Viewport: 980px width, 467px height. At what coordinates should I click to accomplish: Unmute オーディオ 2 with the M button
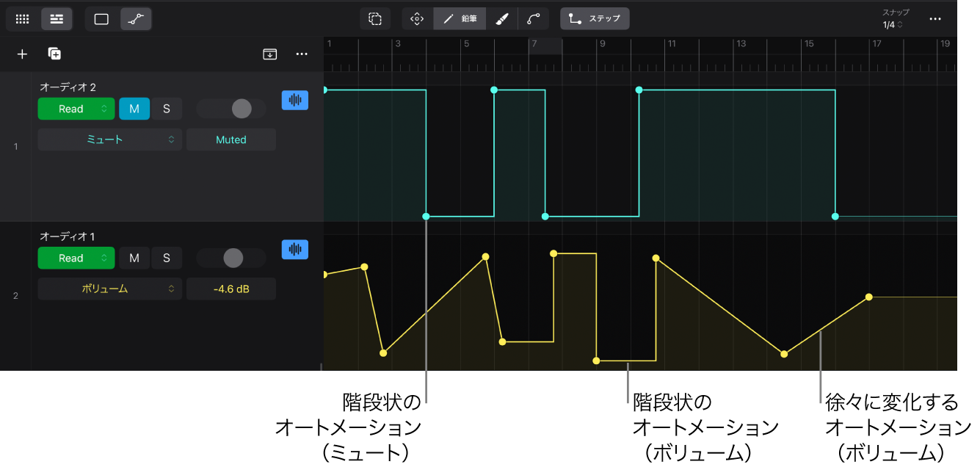click(134, 109)
